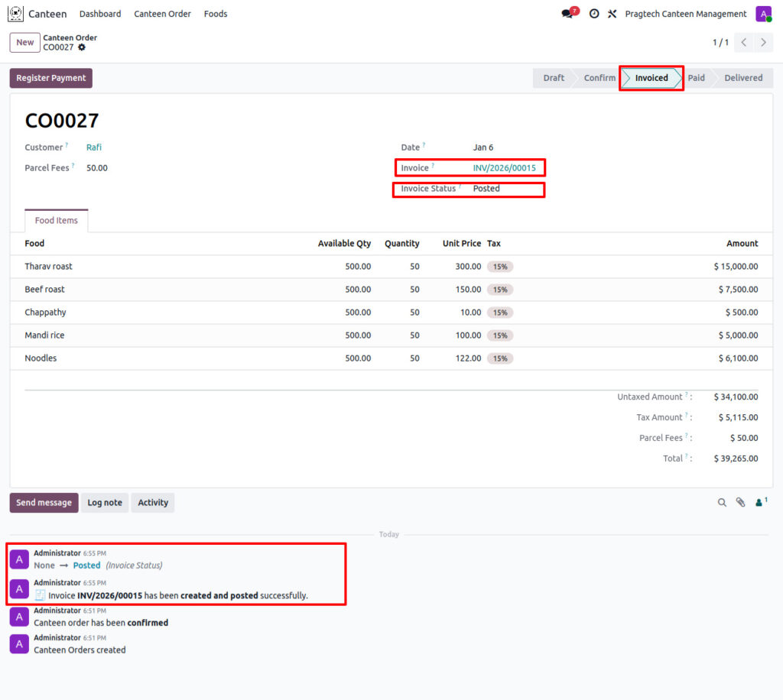Open the Pragtech Canteen Management company switcher
The image size is (783, 700).
coord(685,14)
